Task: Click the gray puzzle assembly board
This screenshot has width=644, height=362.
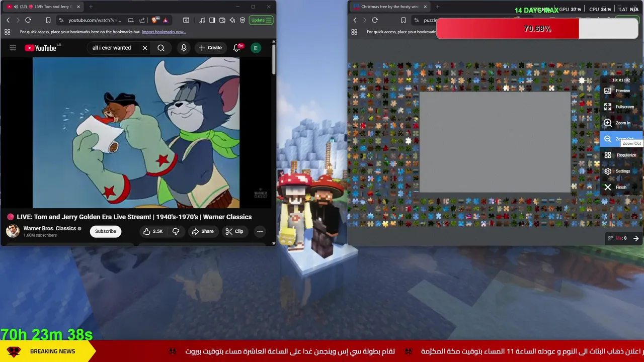Action: click(x=495, y=142)
